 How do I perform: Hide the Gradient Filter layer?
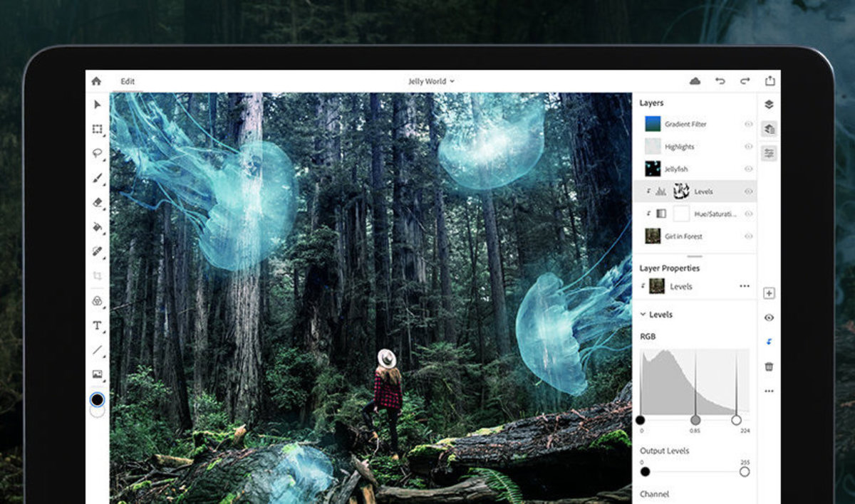(x=749, y=124)
